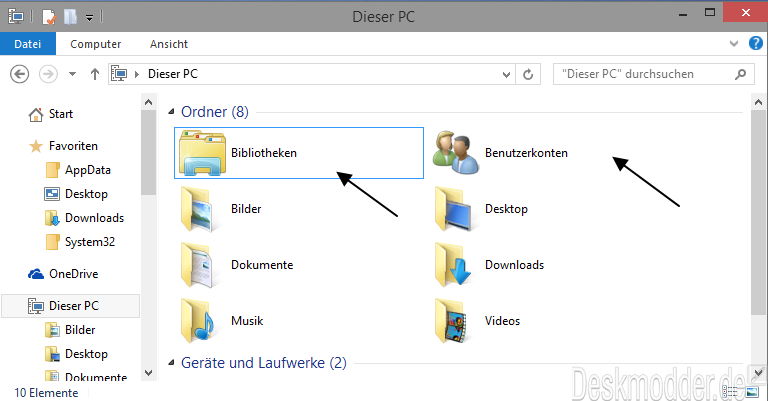This screenshot has width=768, height=401.
Task: Click the Geräte und Laufwerke (2) header
Action: tap(264, 363)
